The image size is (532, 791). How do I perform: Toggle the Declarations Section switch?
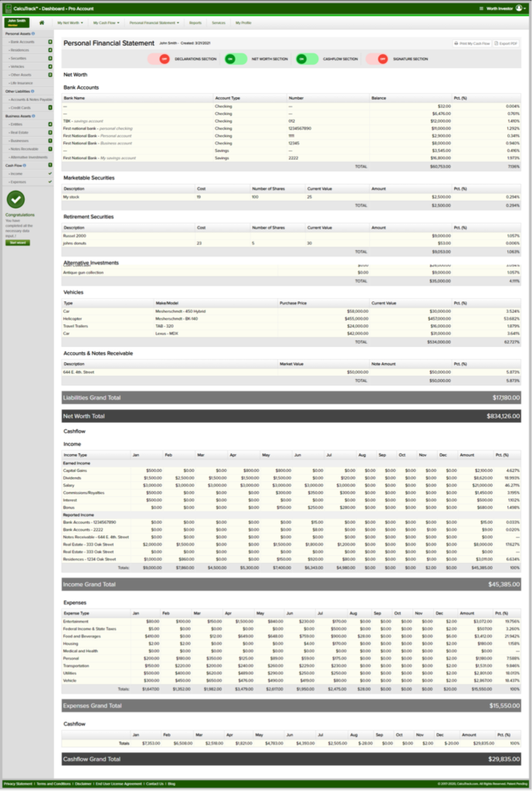[159, 59]
